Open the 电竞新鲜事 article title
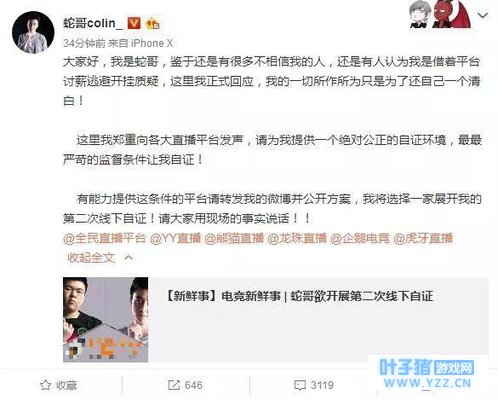This screenshot has height=400, width=498. (299, 296)
